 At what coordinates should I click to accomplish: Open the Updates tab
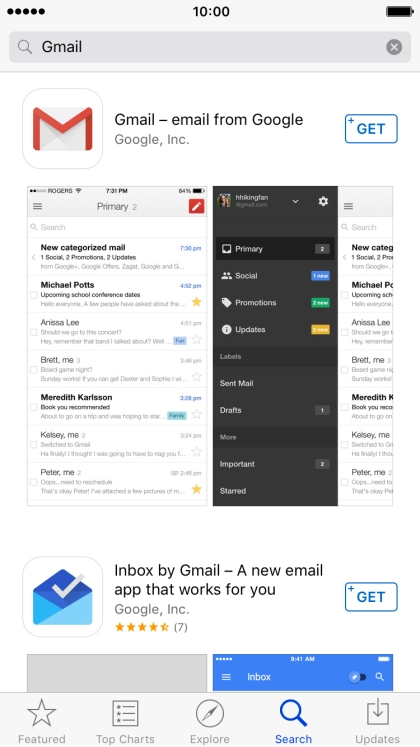[378, 721]
